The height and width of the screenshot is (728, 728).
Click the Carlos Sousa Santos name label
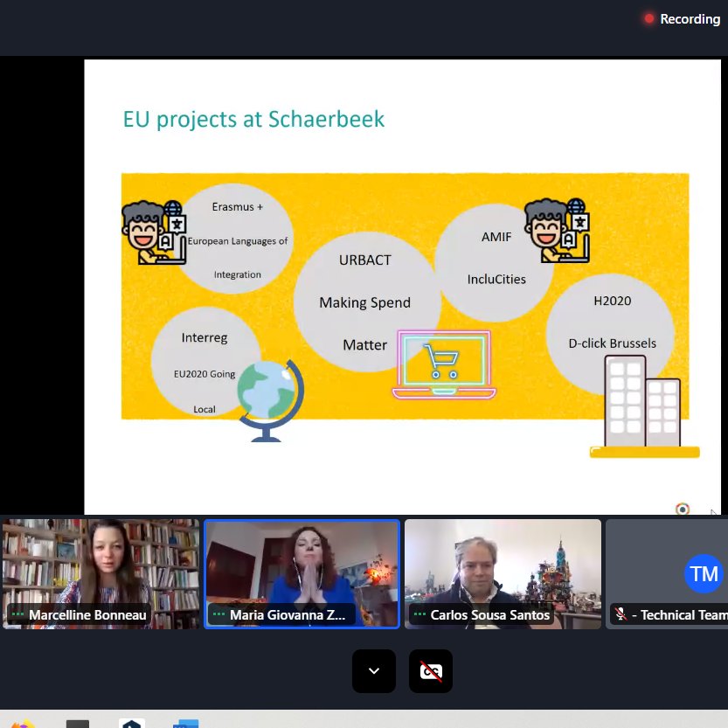489,614
